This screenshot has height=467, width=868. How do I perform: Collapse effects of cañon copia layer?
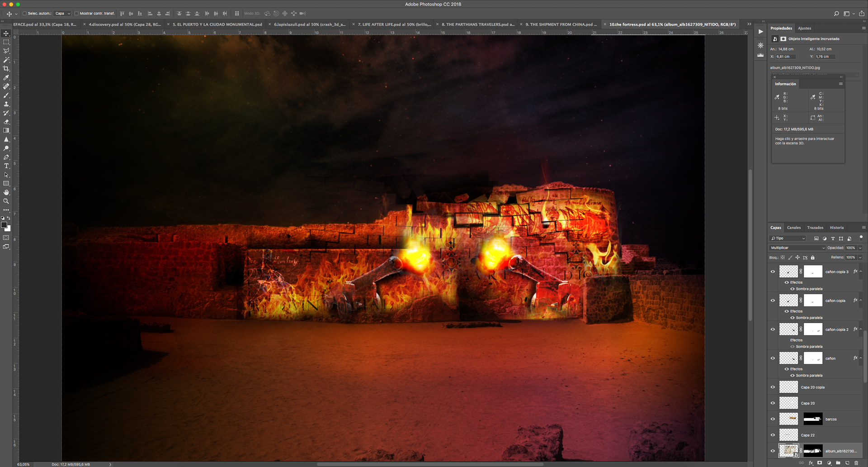click(861, 300)
